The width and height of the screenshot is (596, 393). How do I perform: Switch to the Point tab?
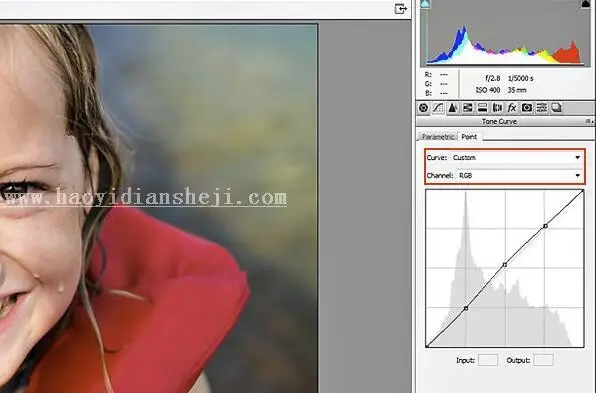click(469, 137)
